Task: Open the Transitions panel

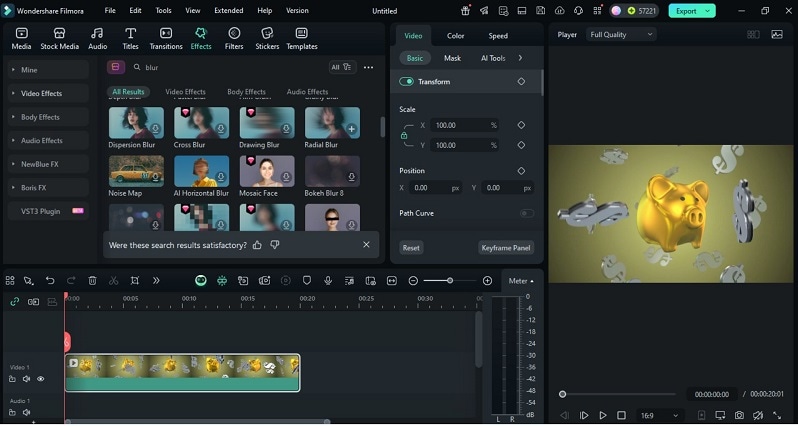Action: tap(166, 39)
